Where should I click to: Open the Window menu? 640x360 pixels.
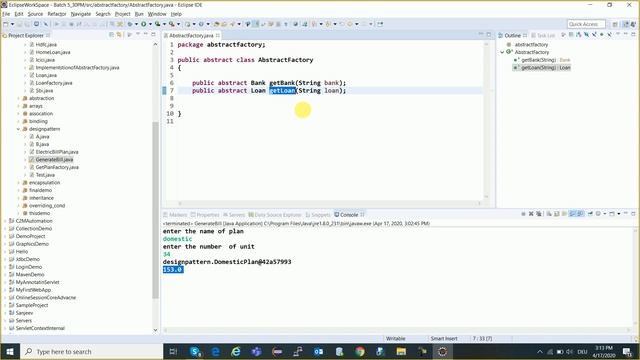point(157,14)
